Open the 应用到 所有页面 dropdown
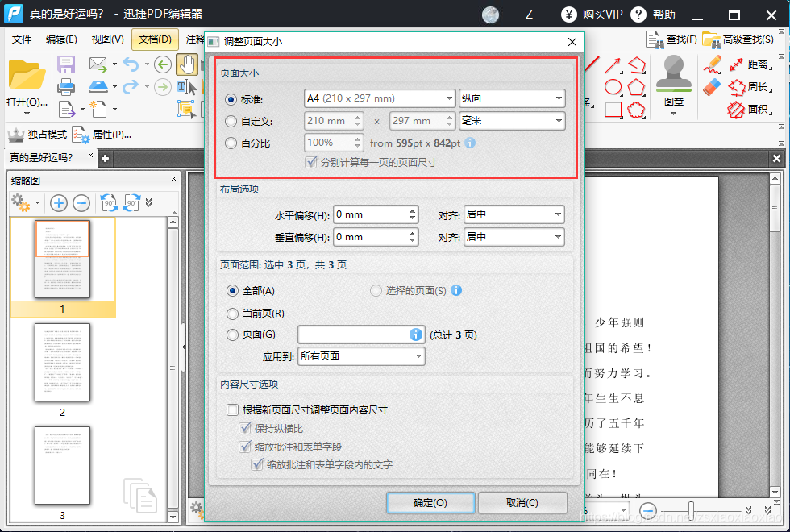 pos(361,356)
